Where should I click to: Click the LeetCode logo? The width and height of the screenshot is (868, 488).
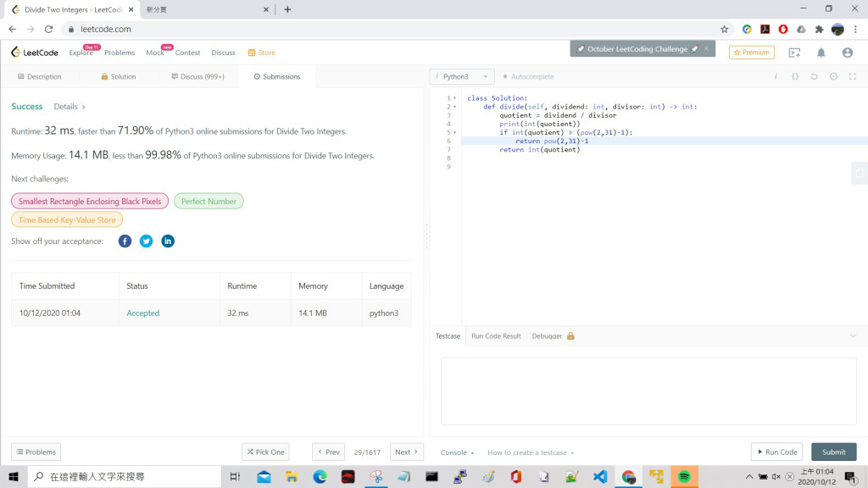(x=34, y=52)
